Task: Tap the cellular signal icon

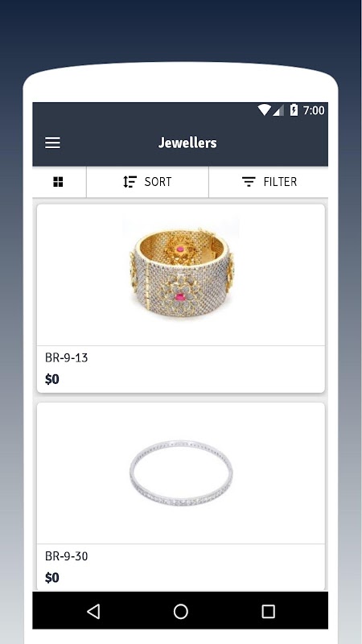Action: (278, 110)
